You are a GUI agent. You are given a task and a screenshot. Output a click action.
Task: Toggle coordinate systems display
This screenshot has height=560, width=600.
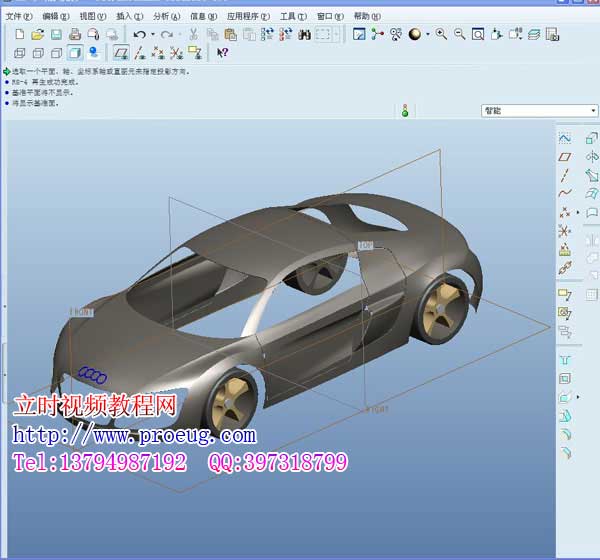pos(176,53)
